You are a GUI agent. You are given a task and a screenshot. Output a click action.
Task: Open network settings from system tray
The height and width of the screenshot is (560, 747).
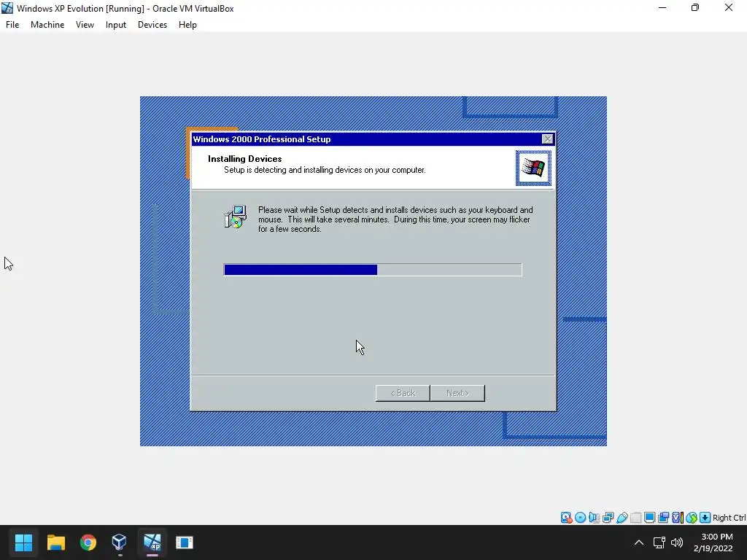(659, 542)
